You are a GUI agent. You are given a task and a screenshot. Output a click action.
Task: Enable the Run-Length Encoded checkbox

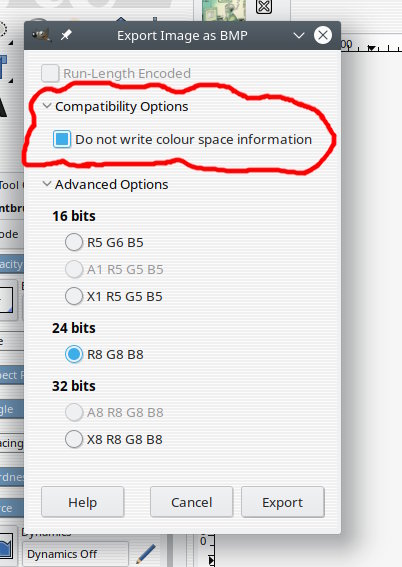pos(50,73)
